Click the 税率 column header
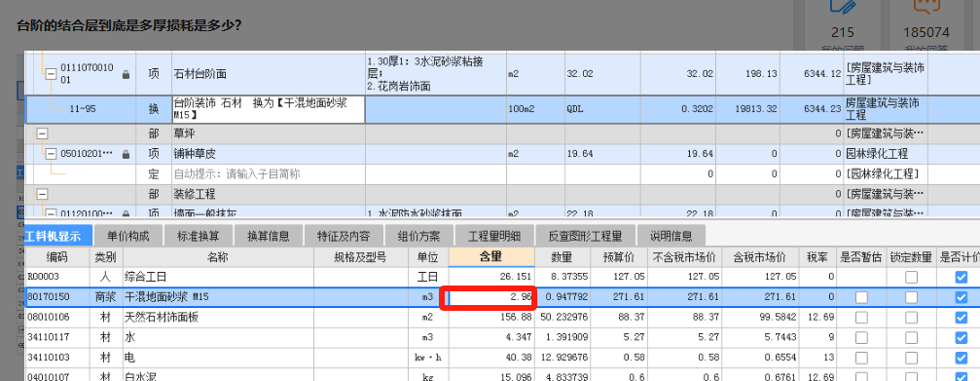 817,257
